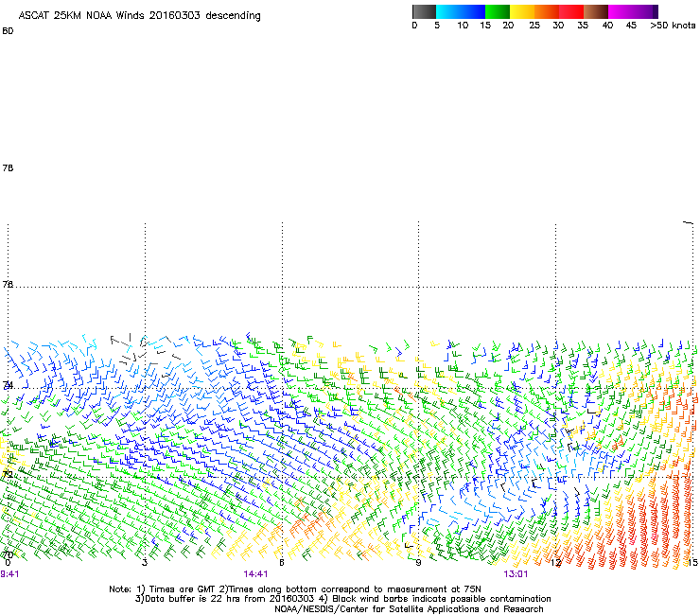Click the '35' label under the color bar
This screenshot has height=615, width=700.
583,26
